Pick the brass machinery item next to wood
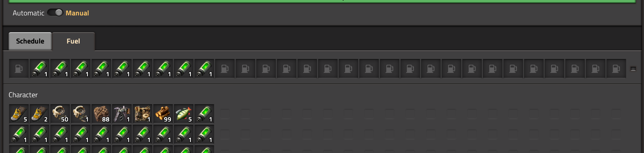Viewport: 644px width, 153px height. coord(142,114)
